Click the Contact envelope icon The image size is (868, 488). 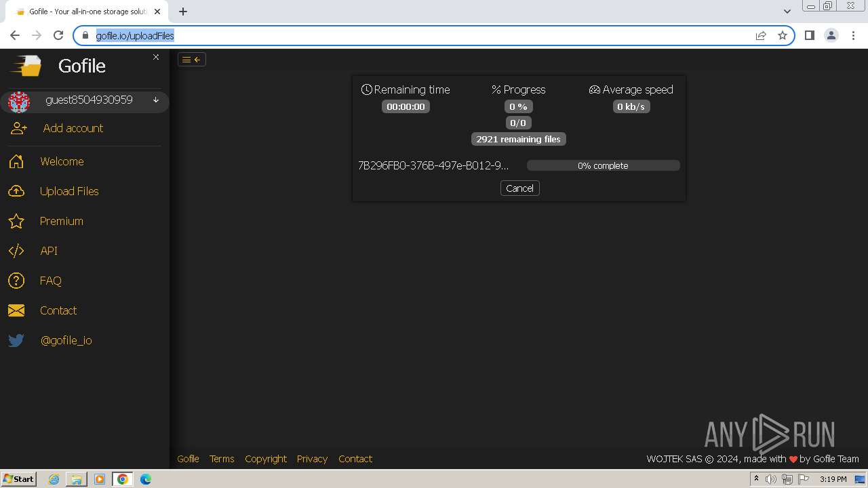click(16, 310)
